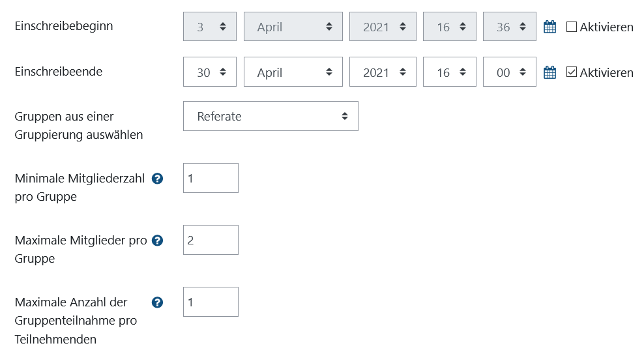644x352 pixels.
Task: Click the Maximale Mitglieder pro Gruppe input field
Action: tap(211, 240)
